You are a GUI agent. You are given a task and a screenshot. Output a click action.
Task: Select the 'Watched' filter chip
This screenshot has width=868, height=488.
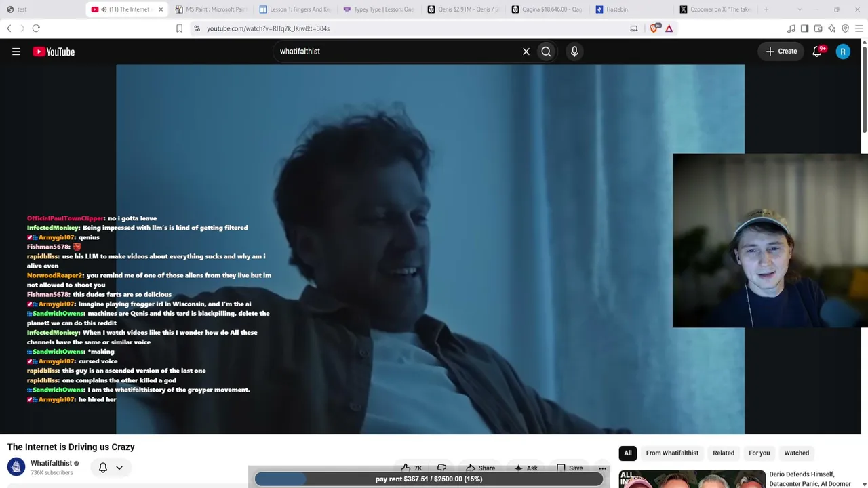pos(797,453)
